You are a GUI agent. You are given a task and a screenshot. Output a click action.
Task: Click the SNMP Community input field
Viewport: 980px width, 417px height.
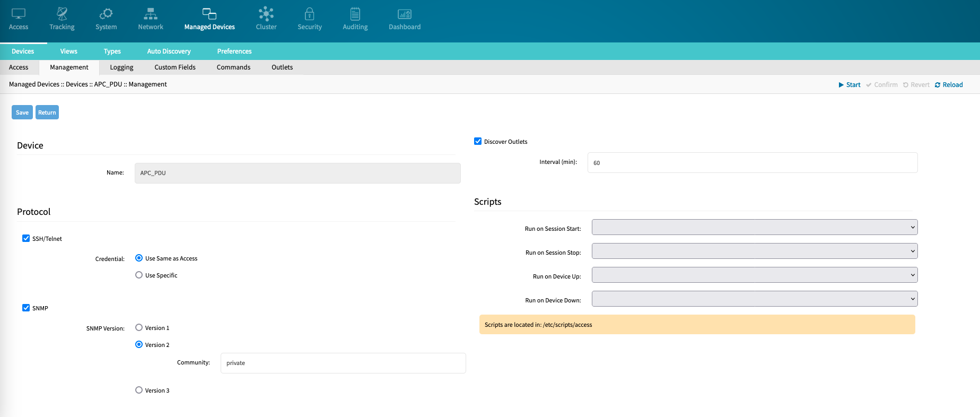tap(343, 363)
